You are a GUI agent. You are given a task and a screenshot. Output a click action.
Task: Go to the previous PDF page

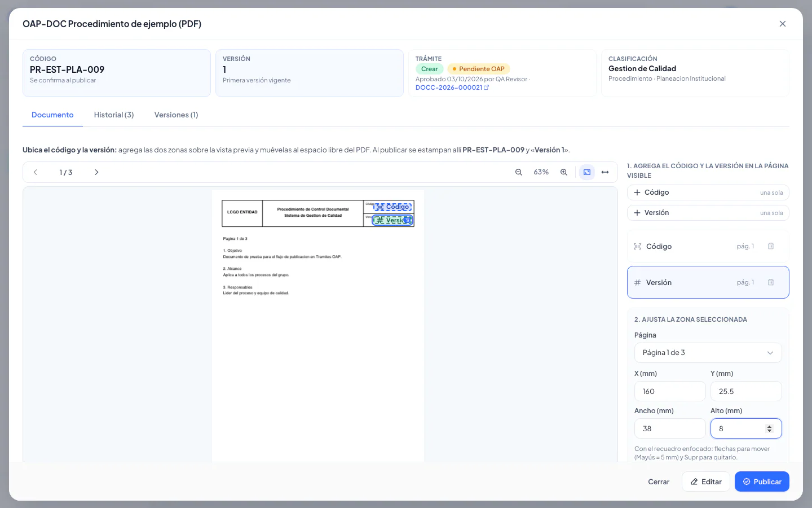pyautogui.click(x=36, y=172)
